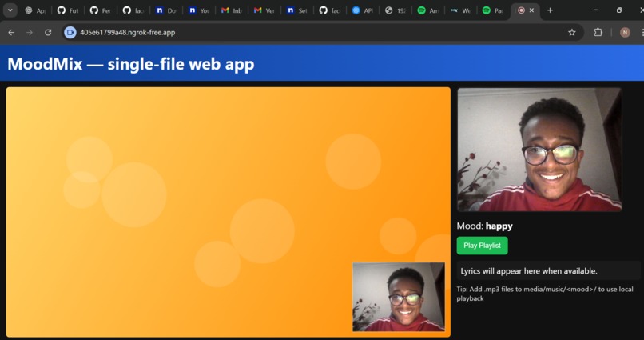Switch to the Spotify 'Pa' tab
644x340 pixels.
coord(493,10)
